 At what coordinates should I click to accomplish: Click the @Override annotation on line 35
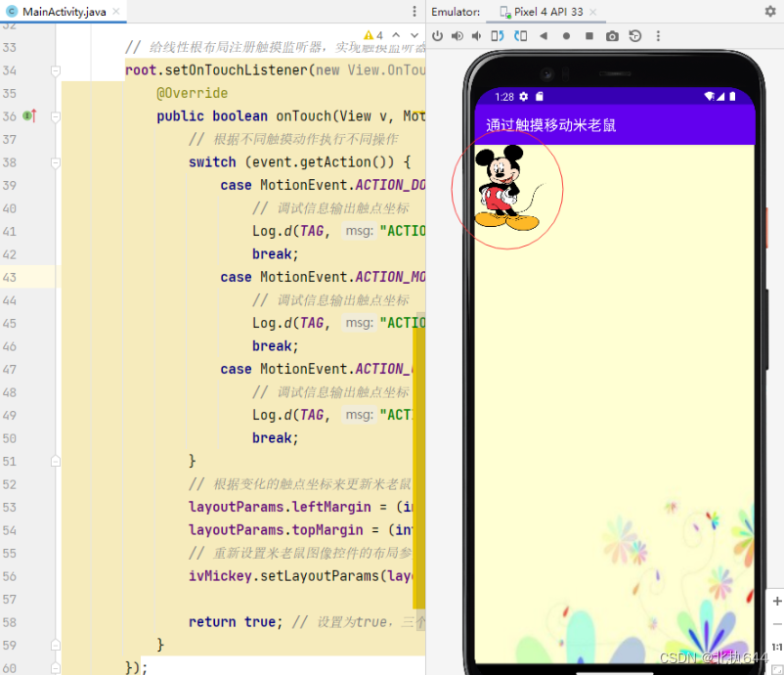(192, 93)
